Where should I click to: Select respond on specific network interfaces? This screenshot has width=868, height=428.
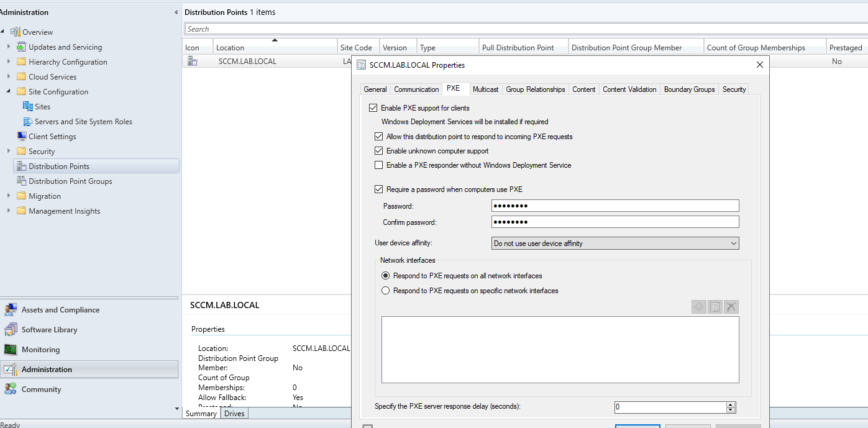tap(386, 291)
